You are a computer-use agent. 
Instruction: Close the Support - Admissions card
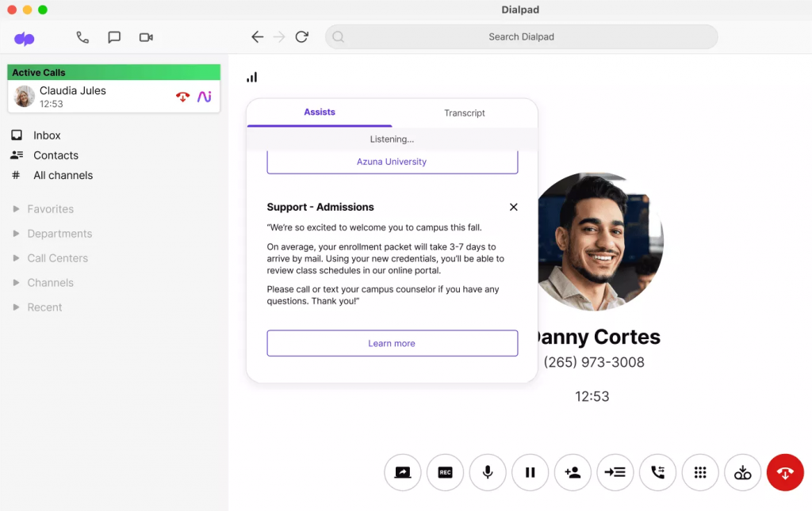tap(513, 207)
